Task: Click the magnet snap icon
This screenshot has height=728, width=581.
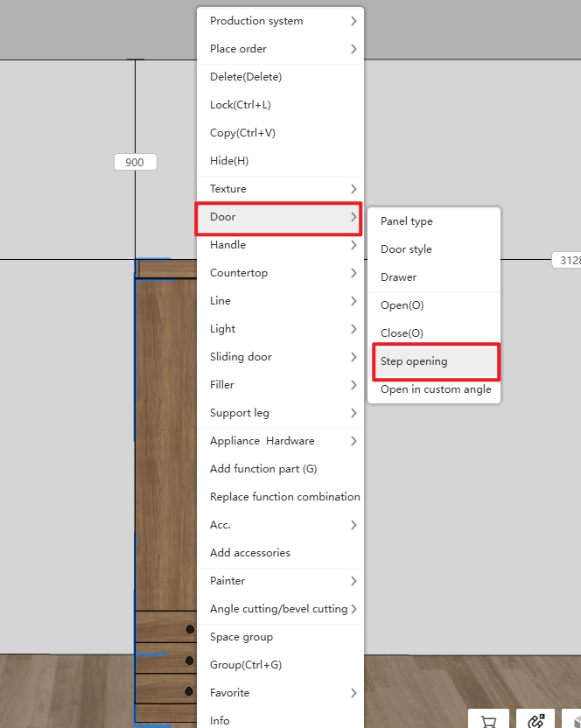Action: point(535,721)
